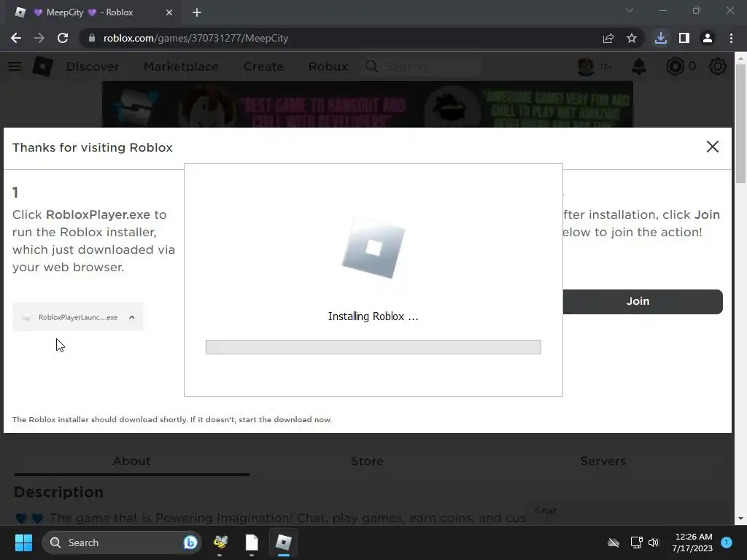Click the scrollbar down arrow
The height and width of the screenshot is (560, 747).
click(x=740, y=518)
